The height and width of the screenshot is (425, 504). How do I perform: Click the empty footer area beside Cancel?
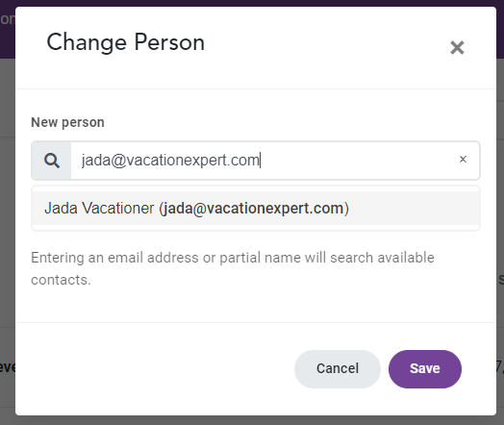(x=154, y=368)
